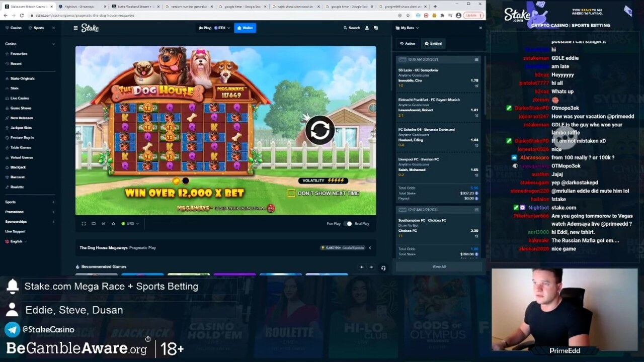Select the Sports tab in sidebar

[x=36, y=28]
